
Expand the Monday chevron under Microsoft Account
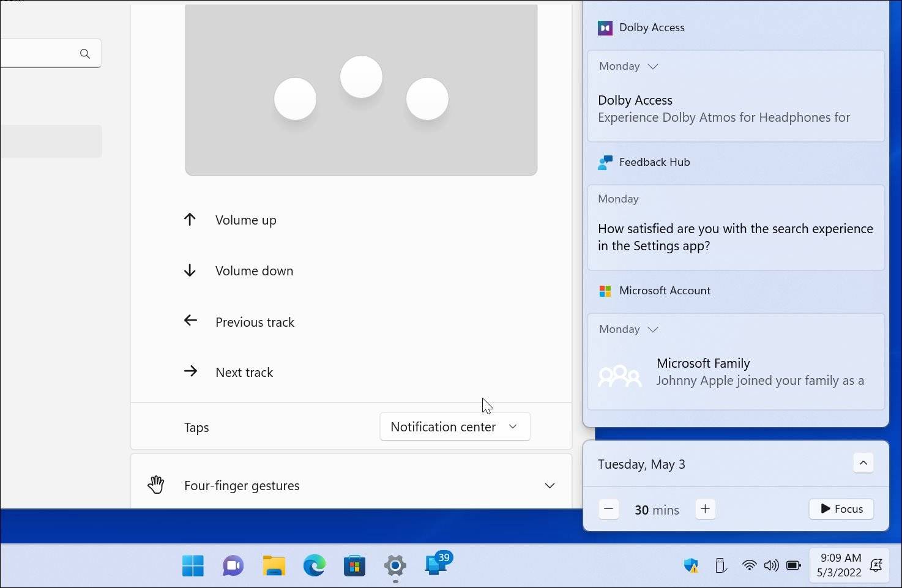(x=654, y=329)
